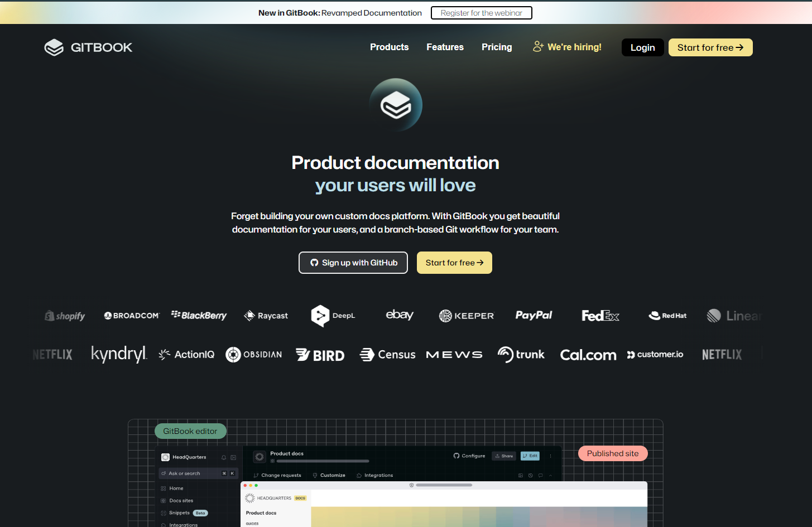Click the eBay logo

[400, 315]
